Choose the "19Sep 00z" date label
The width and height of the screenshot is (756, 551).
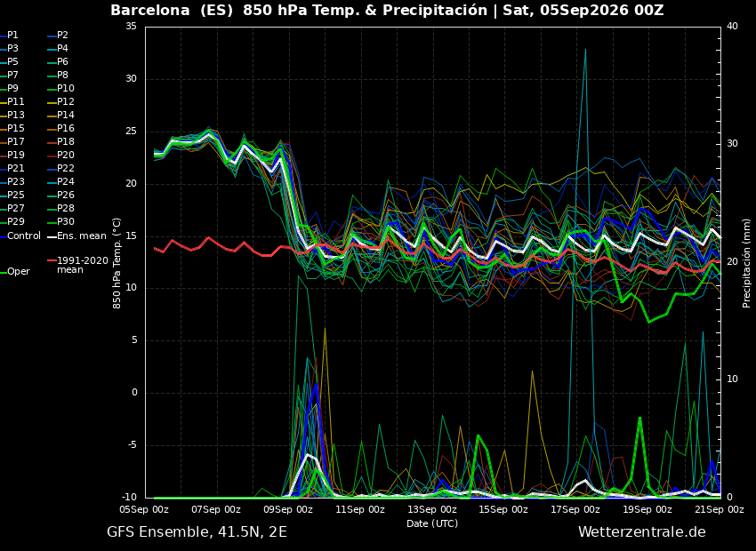click(x=647, y=509)
